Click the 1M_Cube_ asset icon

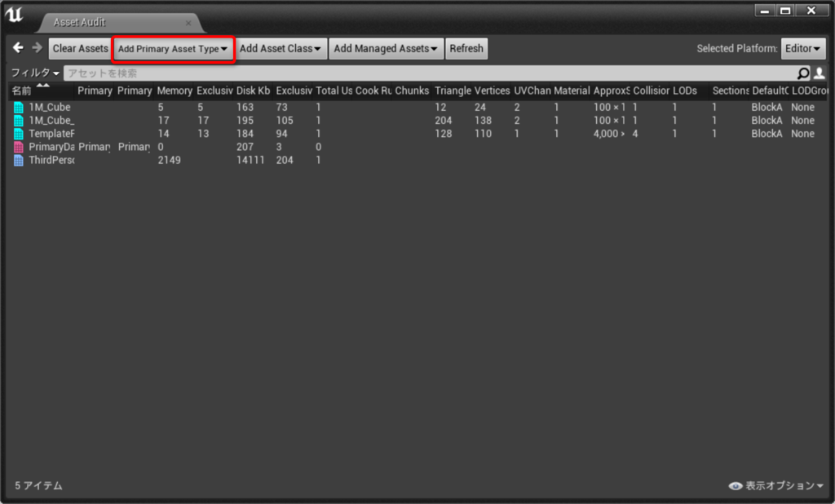click(19, 121)
